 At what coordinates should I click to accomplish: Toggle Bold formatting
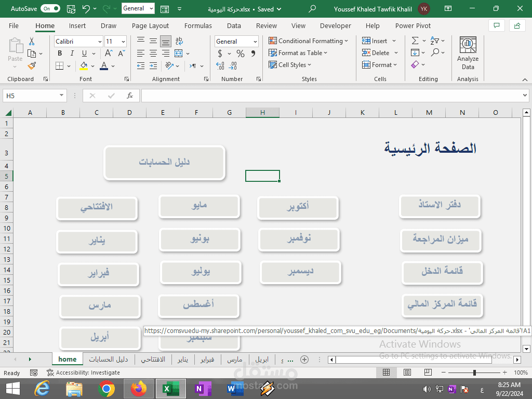[x=60, y=54]
